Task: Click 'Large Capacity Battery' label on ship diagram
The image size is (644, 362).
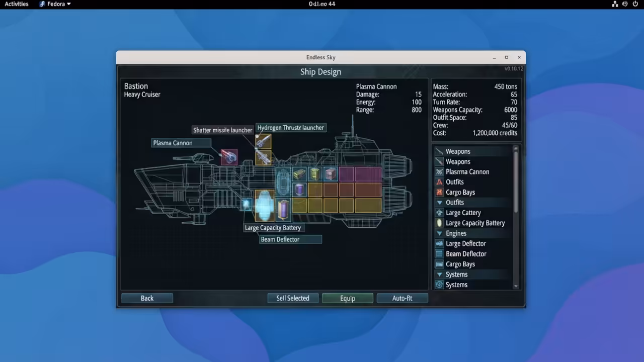Action: click(273, 228)
